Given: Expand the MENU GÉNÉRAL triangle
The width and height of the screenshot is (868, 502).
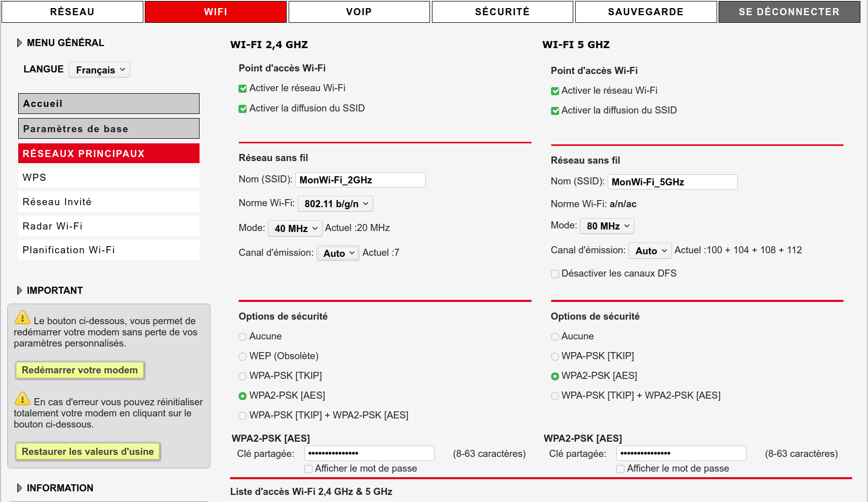Looking at the screenshot, I should [x=19, y=43].
